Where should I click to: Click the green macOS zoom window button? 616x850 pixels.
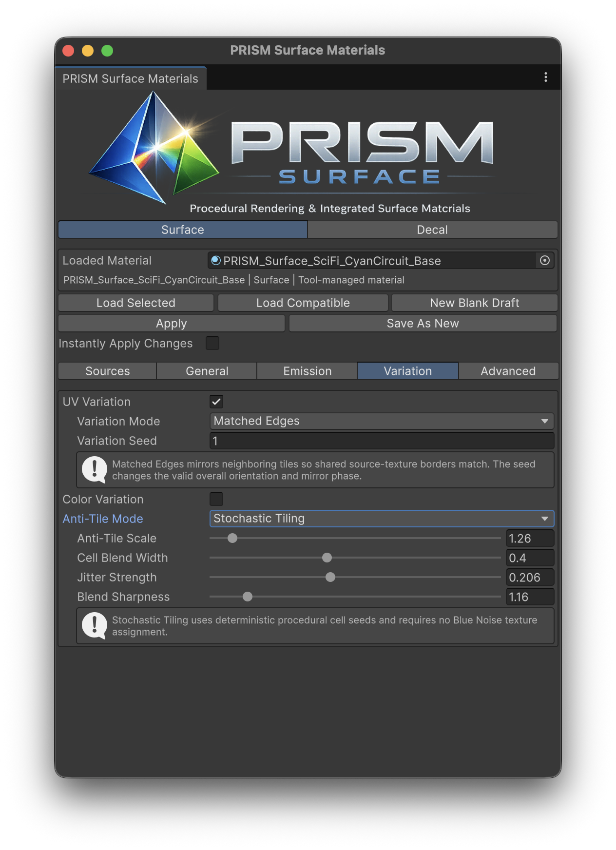tap(107, 51)
